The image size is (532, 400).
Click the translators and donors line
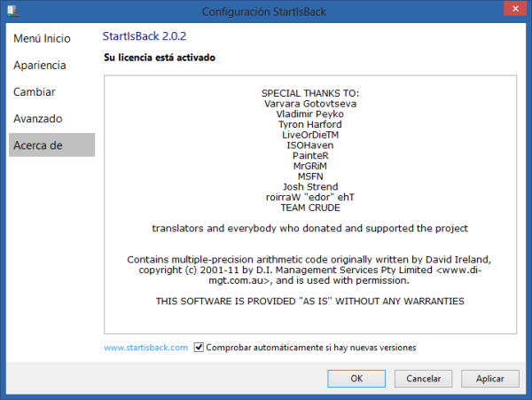coord(309,228)
